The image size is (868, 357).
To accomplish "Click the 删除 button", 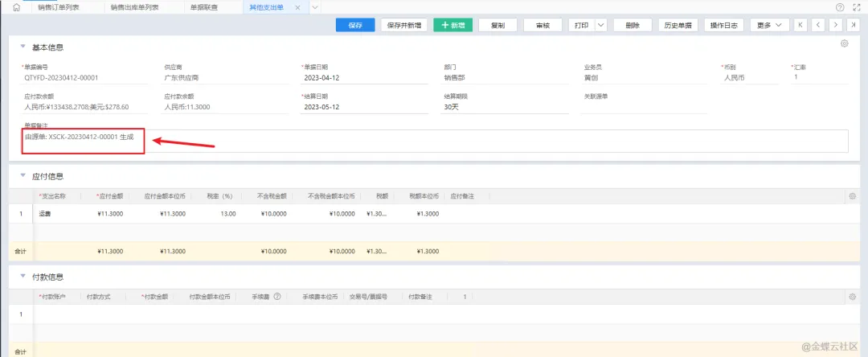I will click(x=633, y=25).
